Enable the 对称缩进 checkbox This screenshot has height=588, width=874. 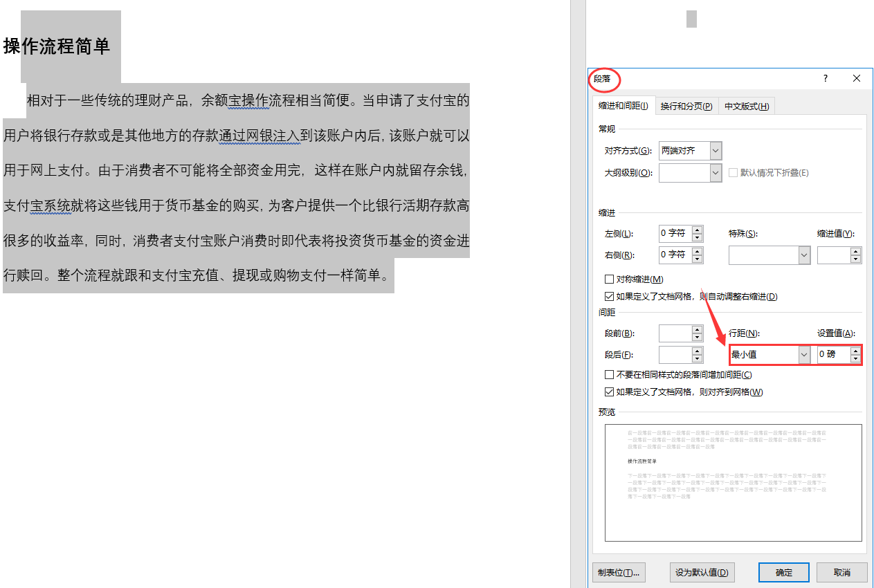[610, 279]
